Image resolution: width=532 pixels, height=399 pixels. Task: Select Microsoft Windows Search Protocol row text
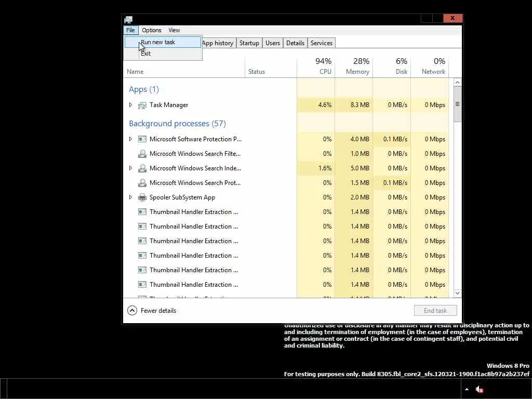195,183
